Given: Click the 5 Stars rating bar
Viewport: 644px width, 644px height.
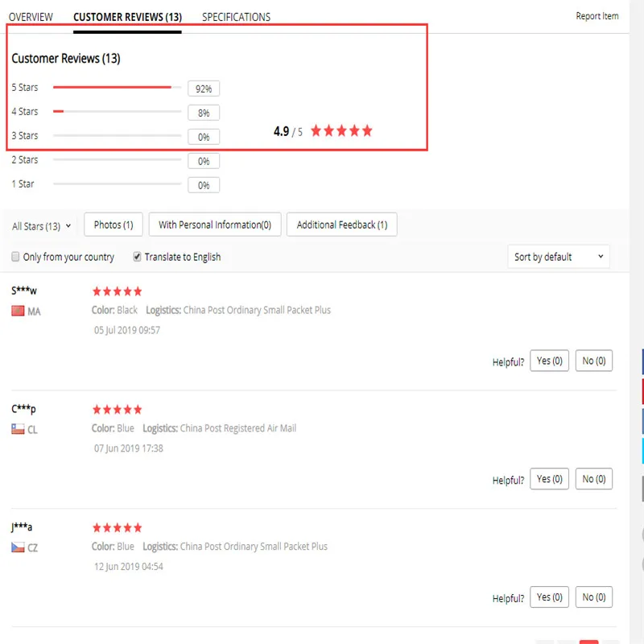Looking at the screenshot, I should 117,87.
